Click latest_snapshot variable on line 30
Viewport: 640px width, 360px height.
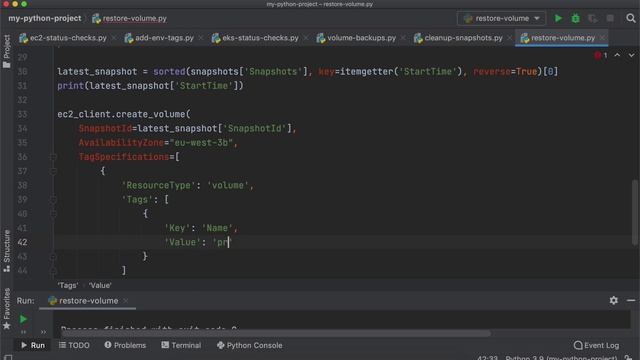click(97, 71)
